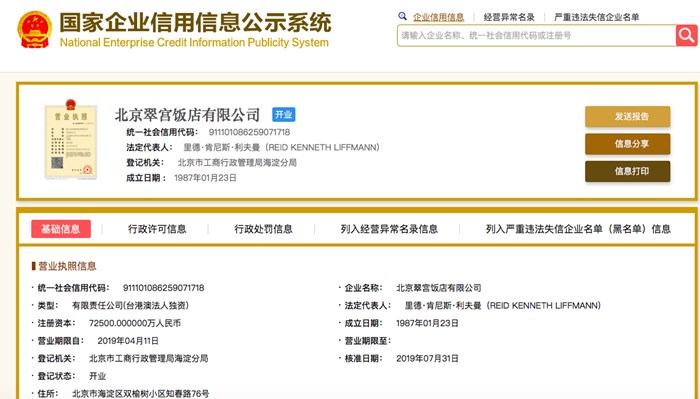
Task: Switch to the 列入严重违法失信企业名单（黑名单）信息 tab
Action: pyautogui.click(x=578, y=229)
